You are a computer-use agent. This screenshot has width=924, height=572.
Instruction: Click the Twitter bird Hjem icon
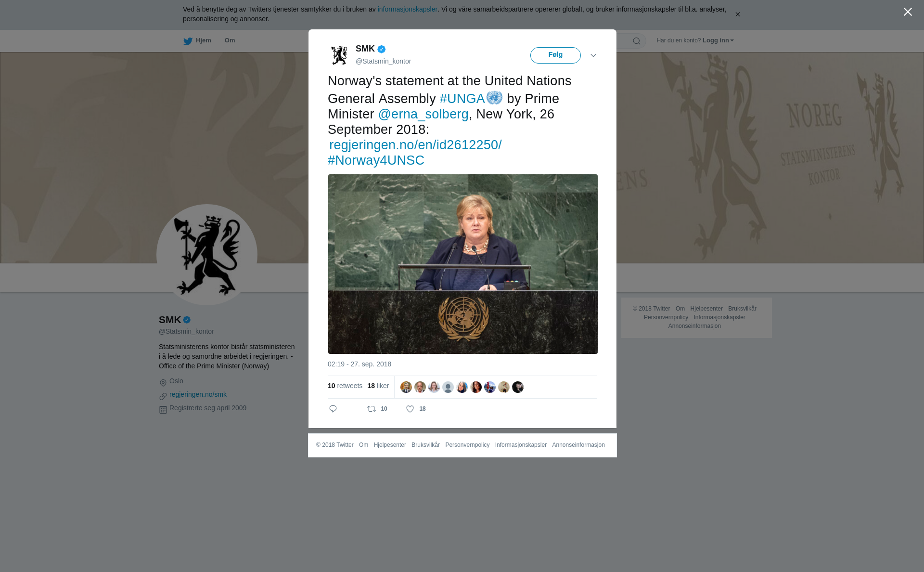click(x=188, y=41)
